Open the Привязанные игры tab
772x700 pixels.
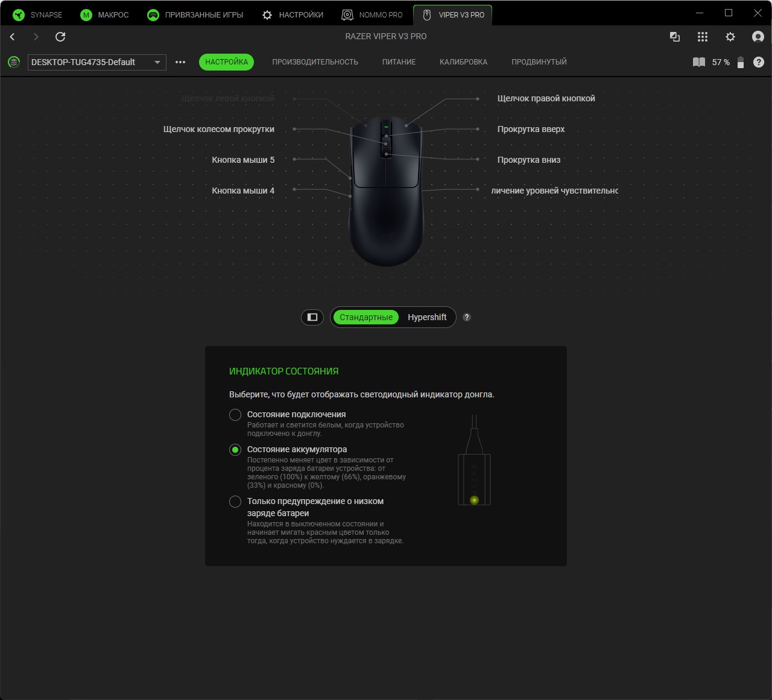click(x=195, y=15)
